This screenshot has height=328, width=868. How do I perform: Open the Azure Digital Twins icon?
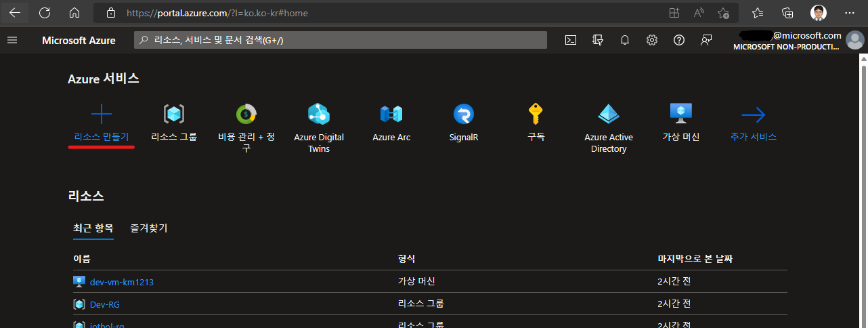[318, 114]
